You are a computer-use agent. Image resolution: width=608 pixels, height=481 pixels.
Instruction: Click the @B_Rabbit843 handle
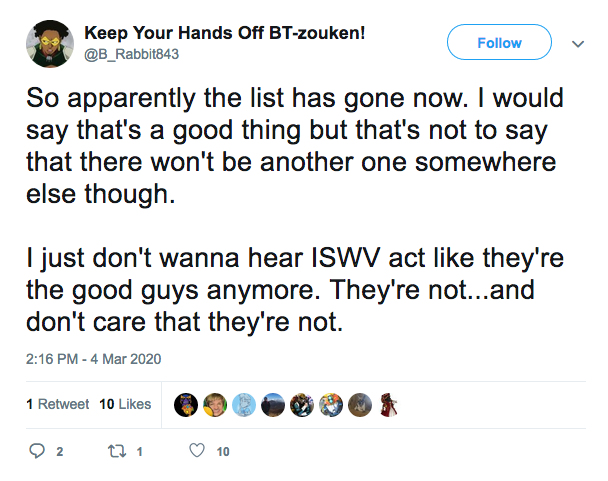pos(131,54)
